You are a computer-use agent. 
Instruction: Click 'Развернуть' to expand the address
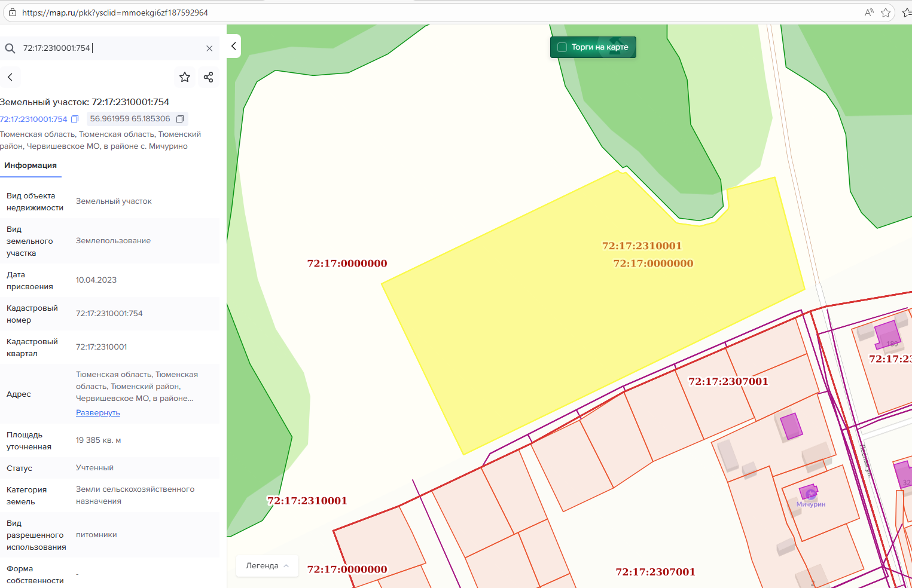97,413
